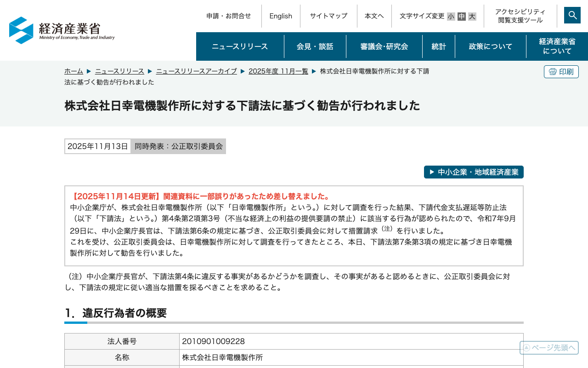Open the 会見・談話 navigation menu
The height and width of the screenshot is (368, 588).
coord(315,46)
